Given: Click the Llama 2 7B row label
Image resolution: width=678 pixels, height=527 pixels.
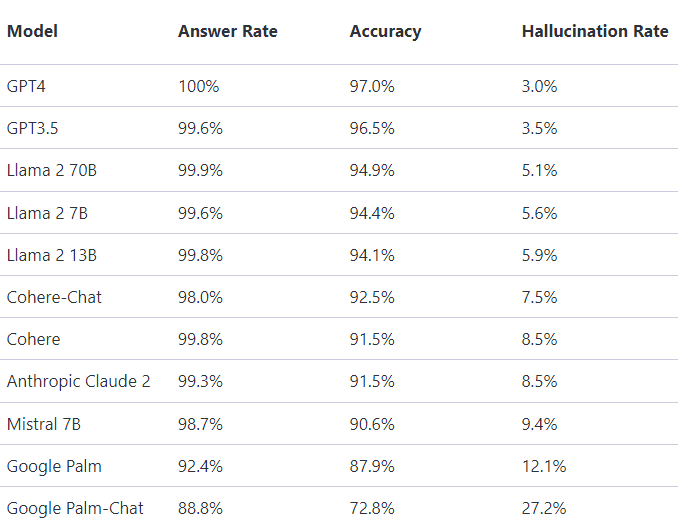Looking at the screenshot, I should (47, 213).
